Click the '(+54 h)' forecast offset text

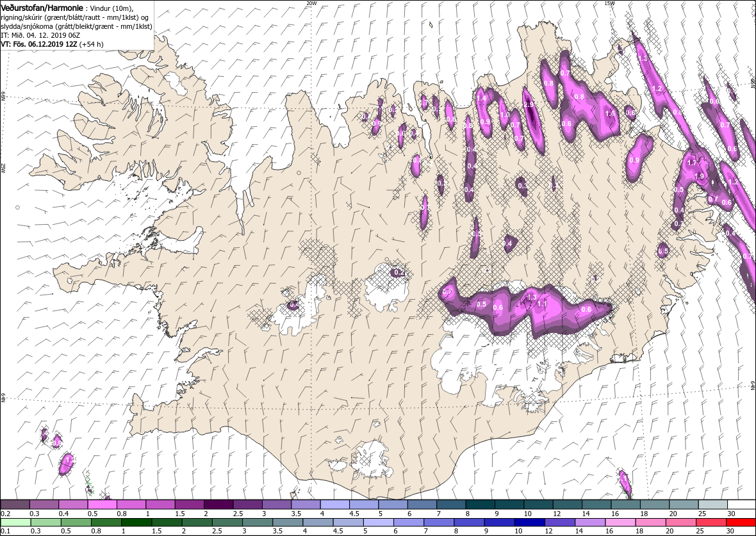click(92, 44)
